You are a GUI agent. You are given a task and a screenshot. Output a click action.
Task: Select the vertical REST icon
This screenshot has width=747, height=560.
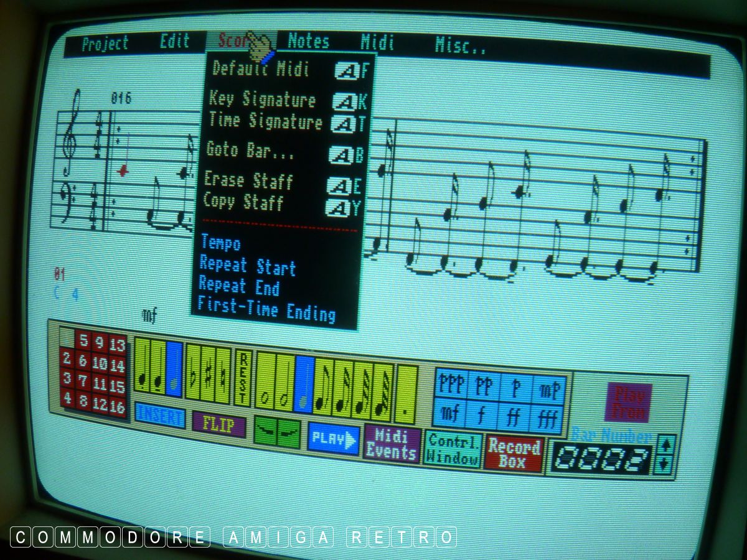click(243, 378)
